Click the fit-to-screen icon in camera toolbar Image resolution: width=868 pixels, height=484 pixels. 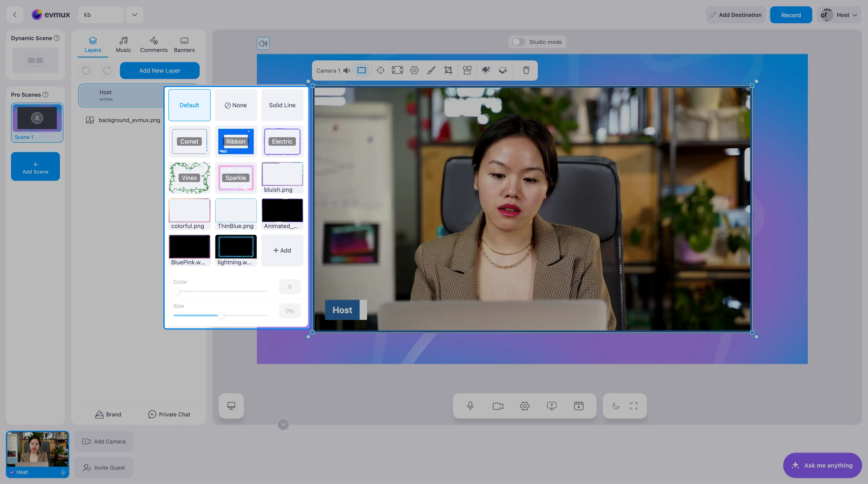(397, 71)
